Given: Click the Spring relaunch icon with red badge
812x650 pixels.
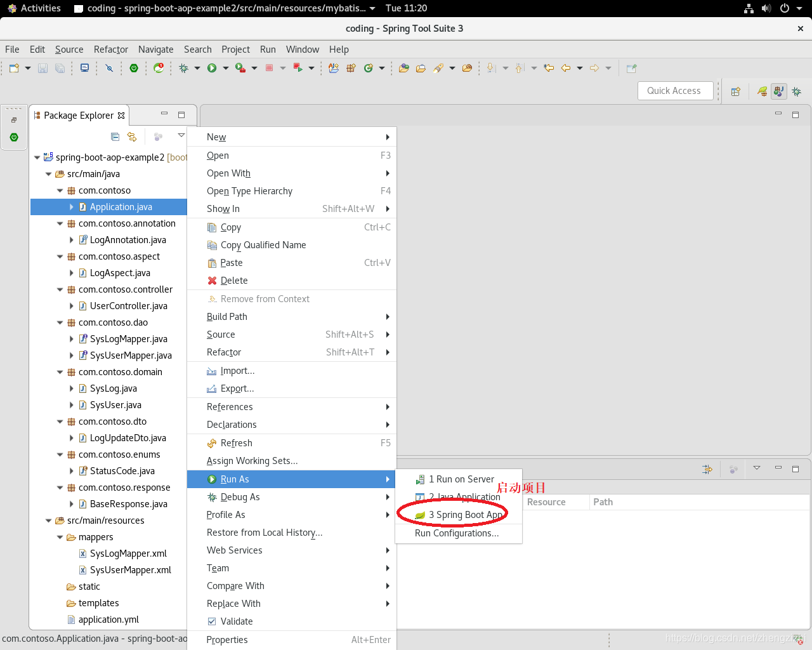Looking at the screenshot, I should (159, 68).
